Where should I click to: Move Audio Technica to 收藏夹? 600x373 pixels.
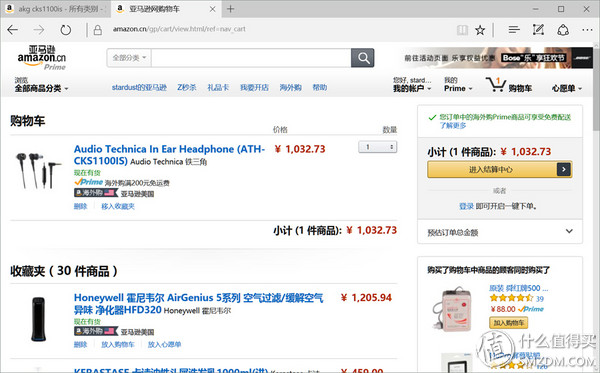pyautogui.click(x=118, y=207)
